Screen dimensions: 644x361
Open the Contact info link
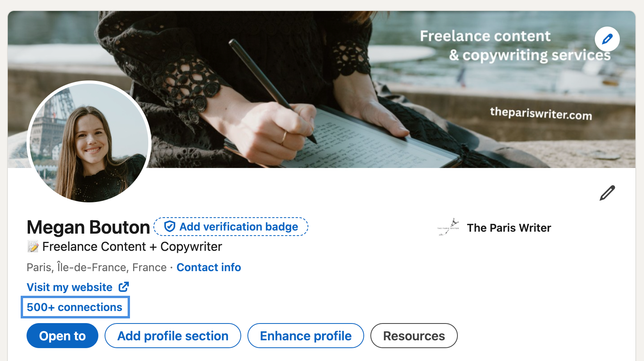point(208,267)
